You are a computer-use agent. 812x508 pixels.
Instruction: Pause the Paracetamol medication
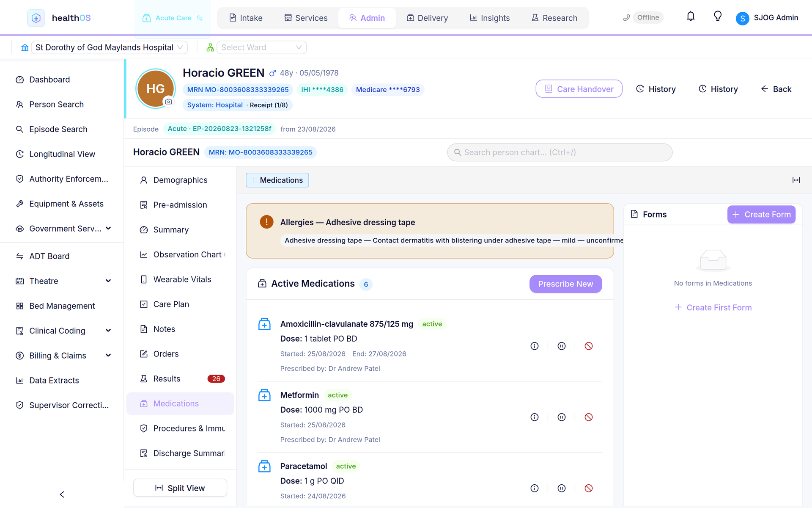tap(562, 489)
